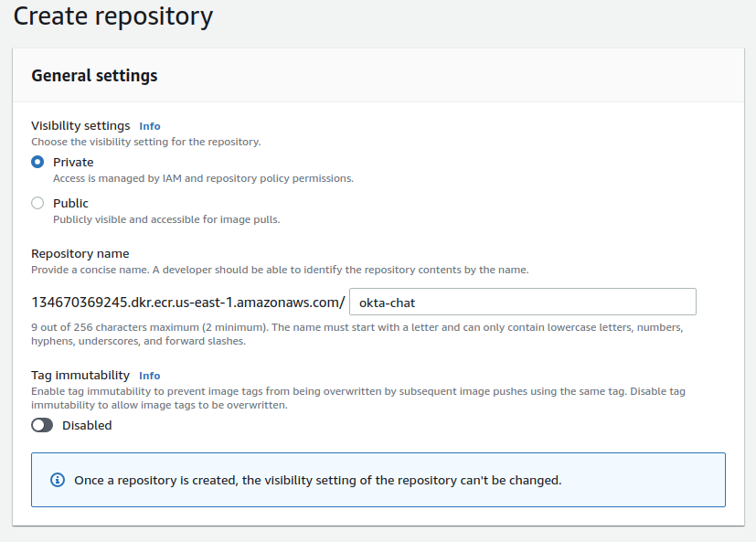This screenshot has height=542, width=756.
Task: Click the "Visibility settings" section label
Action: click(x=80, y=126)
